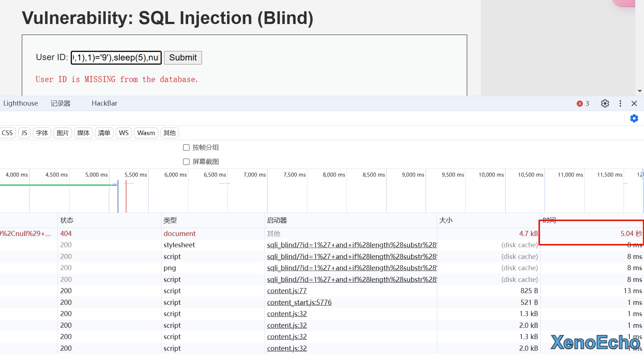The image size is (644, 354).
Task: Click the blue network settings gear
Action: click(634, 118)
